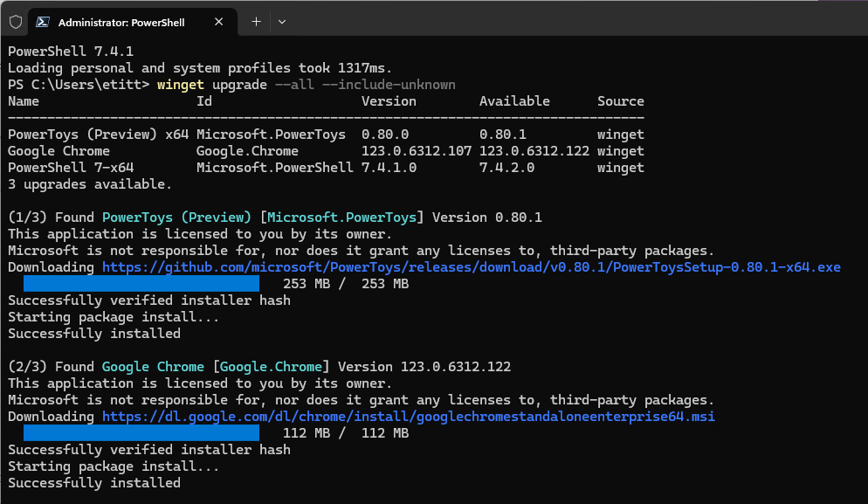The image size is (868, 504).
Task: Click the PowerToys 253 MB download progress bar
Action: 141,284
